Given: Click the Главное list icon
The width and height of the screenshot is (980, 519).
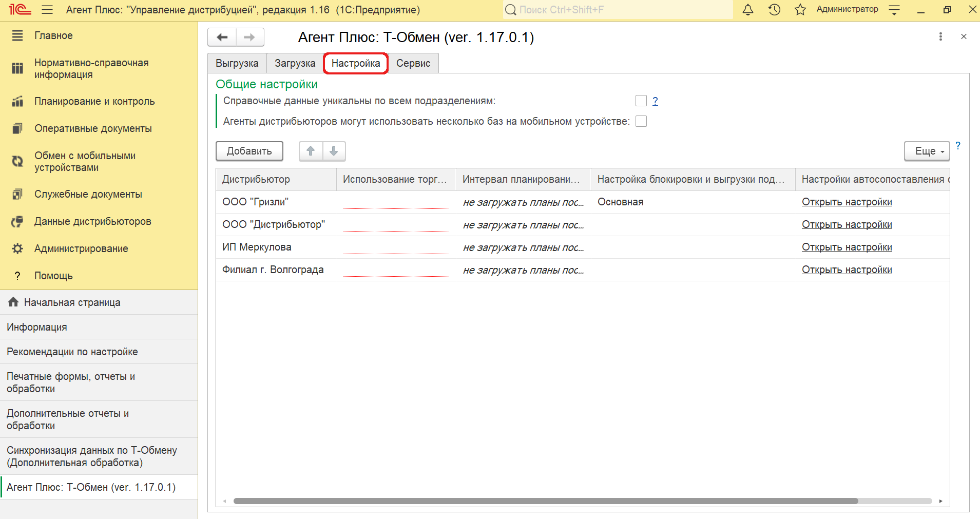Looking at the screenshot, I should point(17,35).
